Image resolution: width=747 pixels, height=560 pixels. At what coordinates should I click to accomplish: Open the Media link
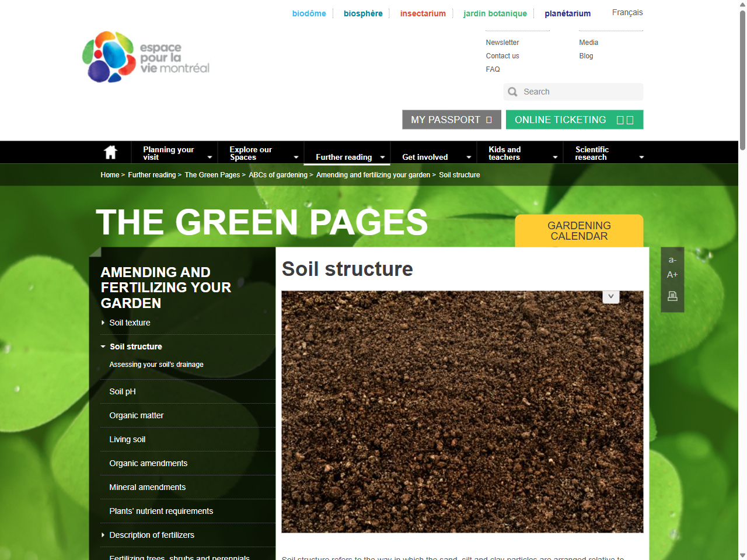(588, 43)
